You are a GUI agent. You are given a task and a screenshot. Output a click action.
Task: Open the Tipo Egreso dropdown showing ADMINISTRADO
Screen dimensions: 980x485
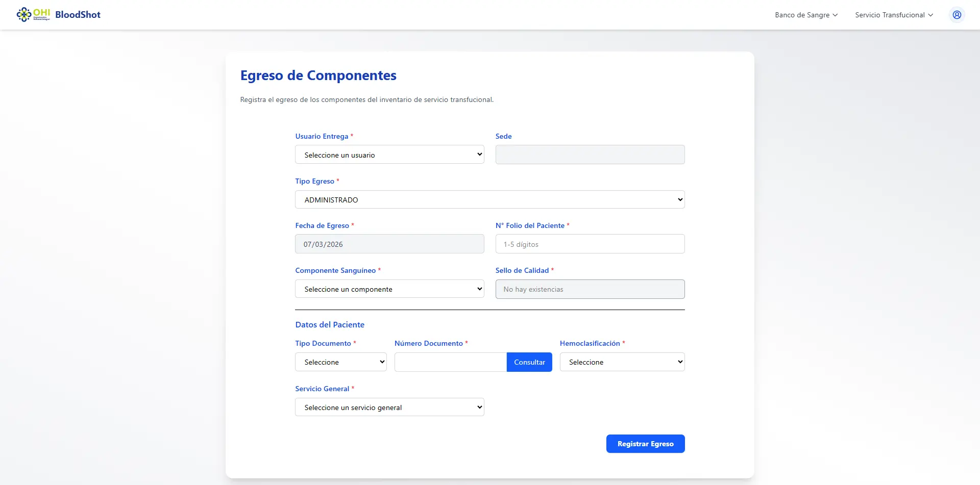pyautogui.click(x=490, y=199)
